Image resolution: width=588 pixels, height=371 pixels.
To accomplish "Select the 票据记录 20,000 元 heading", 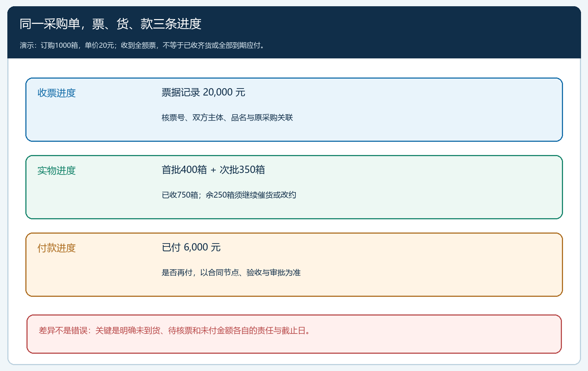I will [x=203, y=92].
